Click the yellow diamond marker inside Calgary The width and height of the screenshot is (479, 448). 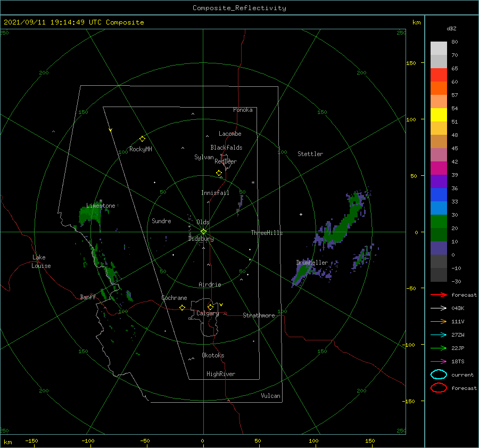point(210,307)
